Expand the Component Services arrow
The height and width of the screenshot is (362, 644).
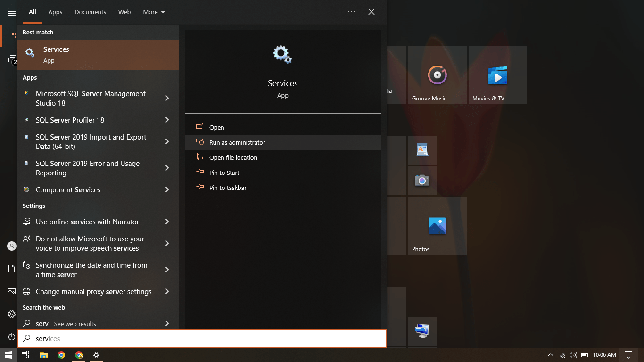(x=167, y=189)
